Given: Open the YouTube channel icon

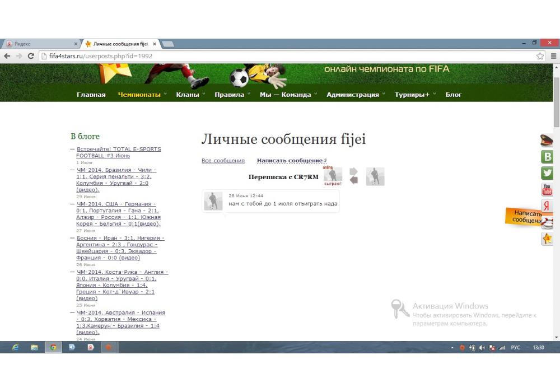Looking at the screenshot, I should (547, 190).
